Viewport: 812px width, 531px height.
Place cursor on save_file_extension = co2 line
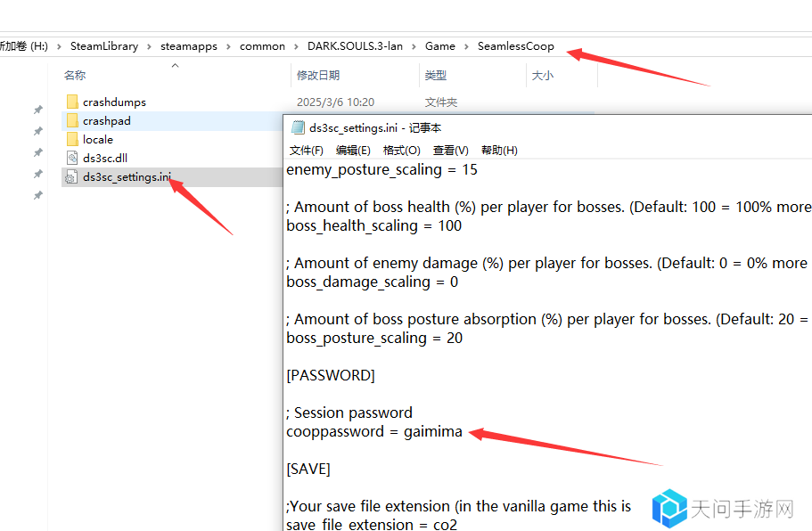372,524
